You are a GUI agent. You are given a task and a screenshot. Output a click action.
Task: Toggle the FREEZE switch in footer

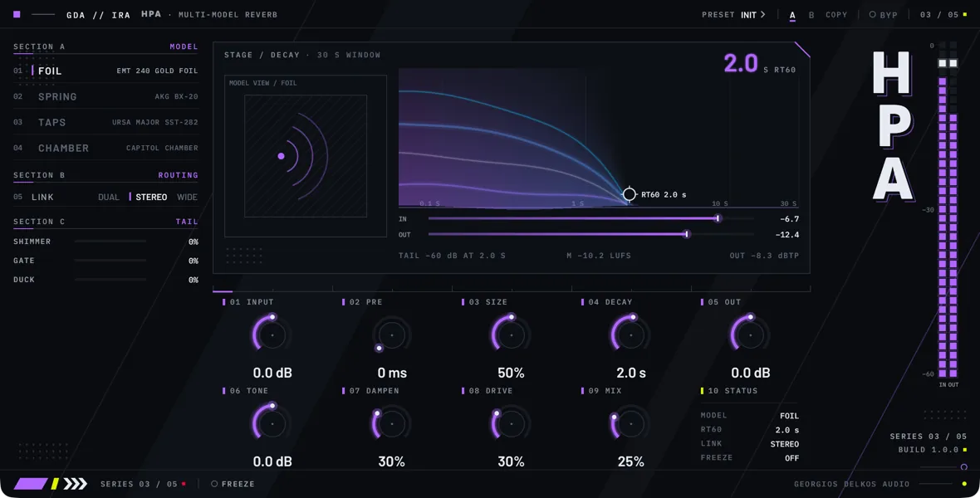pyautogui.click(x=233, y=484)
